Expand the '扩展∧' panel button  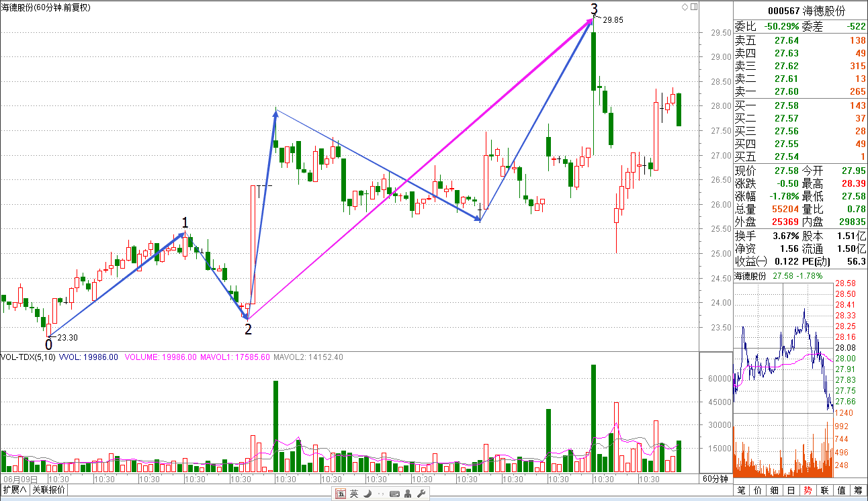(15, 490)
